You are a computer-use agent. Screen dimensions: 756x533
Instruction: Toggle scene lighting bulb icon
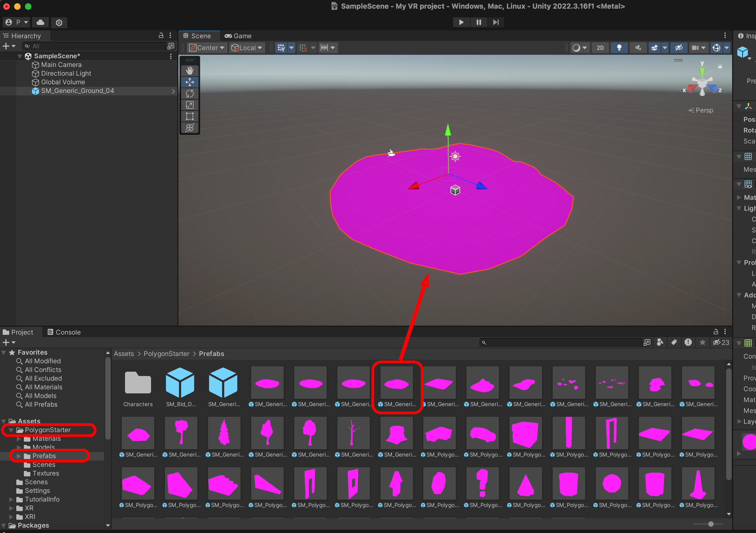(619, 48)
